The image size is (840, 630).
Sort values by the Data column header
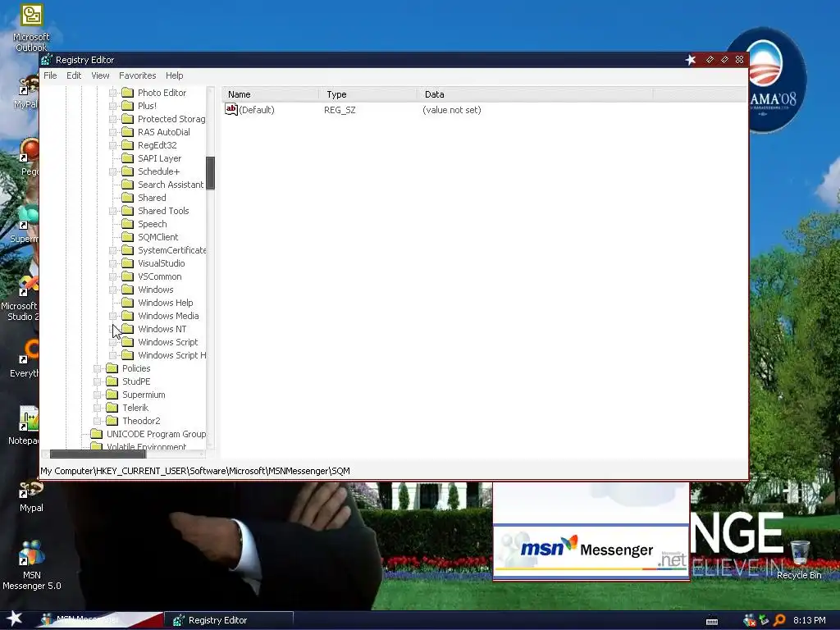[x=535, y=94]
